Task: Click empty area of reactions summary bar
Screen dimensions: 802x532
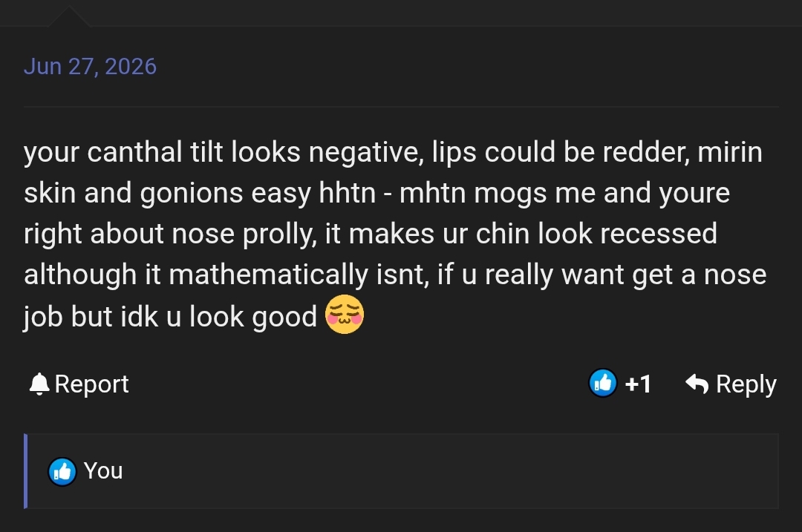Action: pyautogui.click(x=450, y=471)
